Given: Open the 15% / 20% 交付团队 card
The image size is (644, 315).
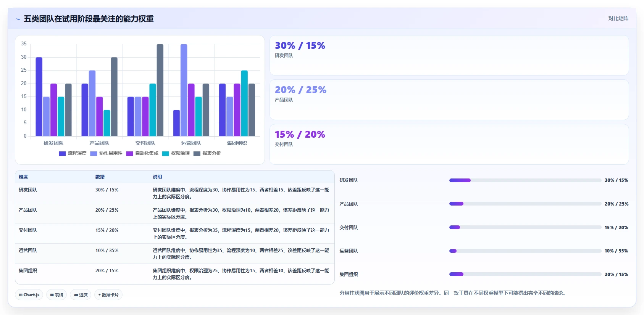Looking at the screenshot, I should 449,144.
